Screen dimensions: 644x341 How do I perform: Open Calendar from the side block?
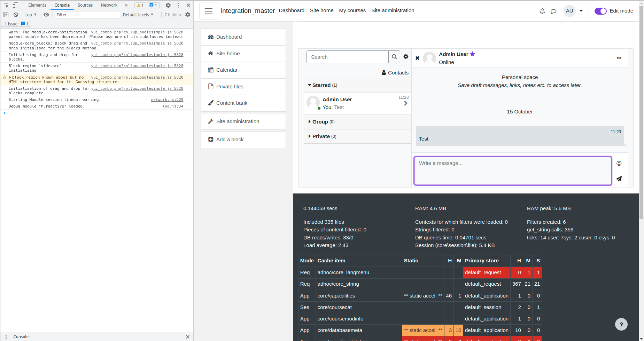(x=243, y=70)
